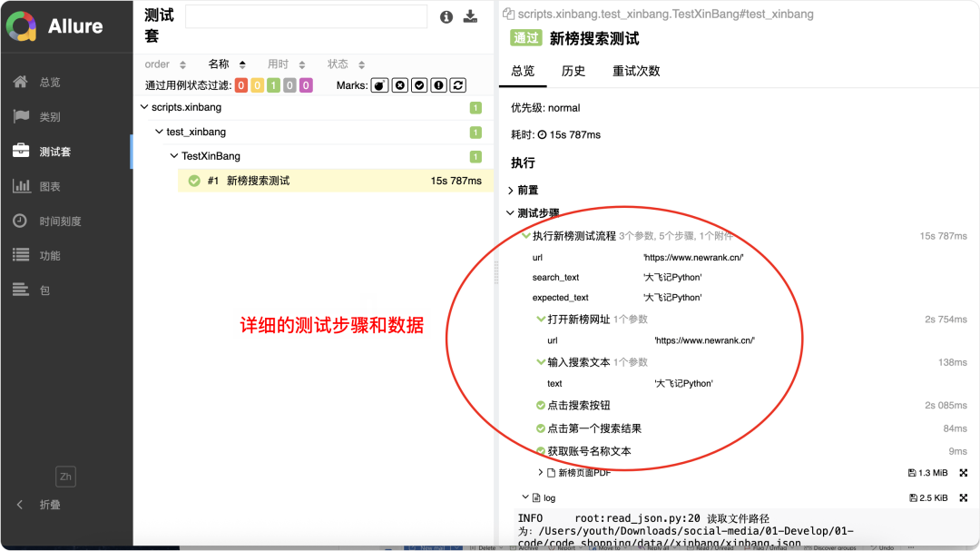980x551 pixels.
Task: Sort by 用时 duration column
Action: click(286, 64)
